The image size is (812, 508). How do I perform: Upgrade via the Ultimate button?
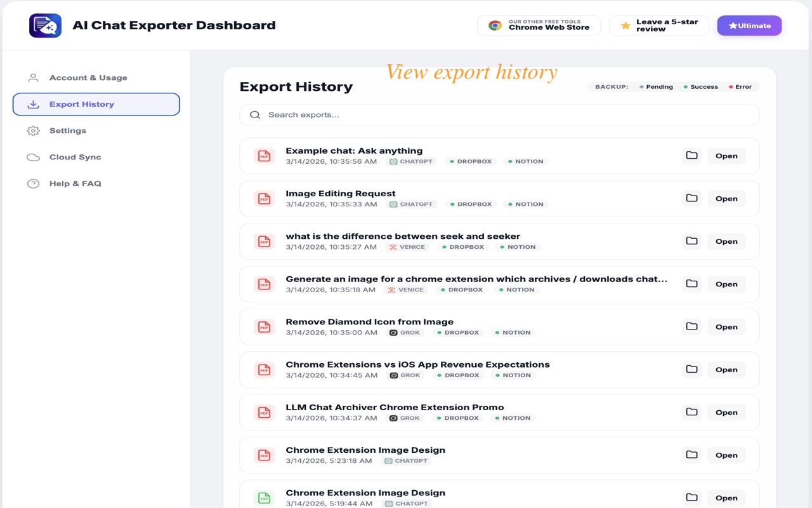point(749,25)
